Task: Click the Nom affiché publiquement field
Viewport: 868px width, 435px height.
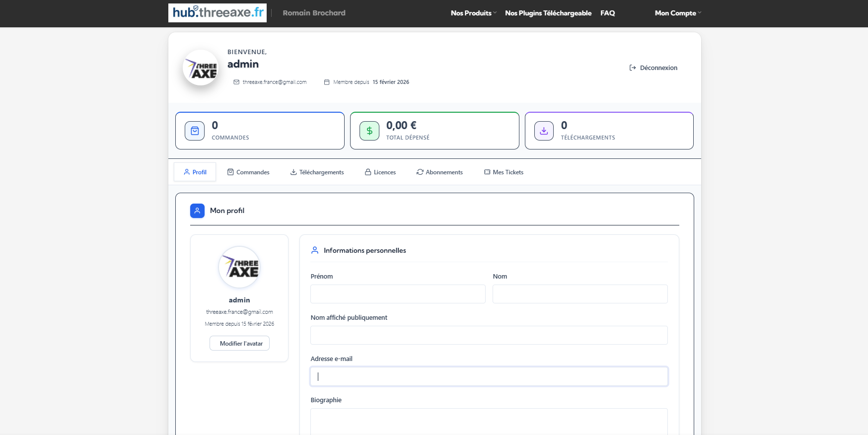Action: pos(489,335)
